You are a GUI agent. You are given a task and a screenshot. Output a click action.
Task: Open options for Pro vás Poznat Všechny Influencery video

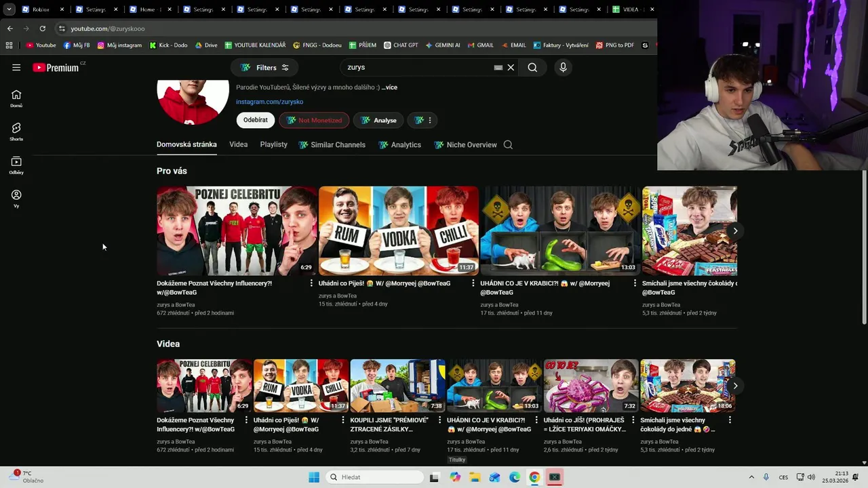(311, 283)
